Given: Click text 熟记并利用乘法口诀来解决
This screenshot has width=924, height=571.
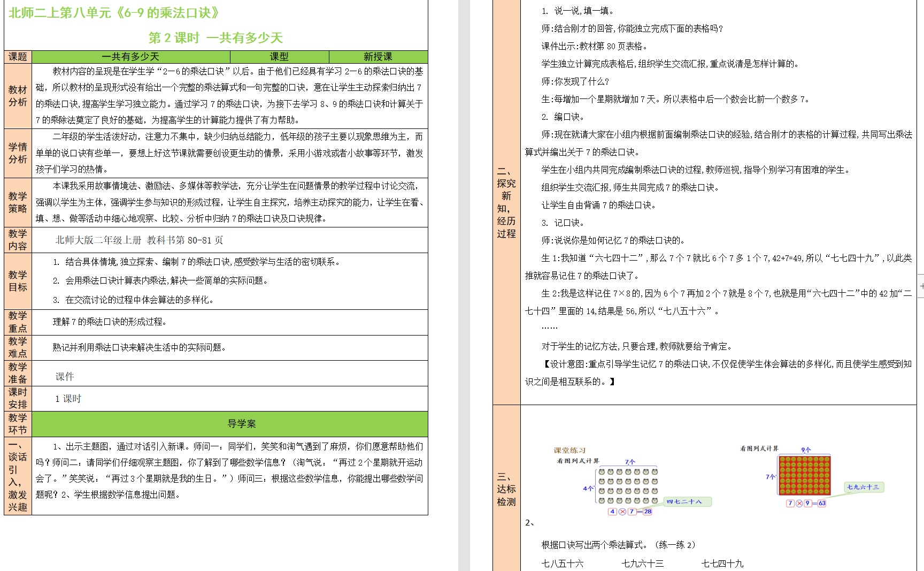Looking at the screenshot, I should pos(139,347).
